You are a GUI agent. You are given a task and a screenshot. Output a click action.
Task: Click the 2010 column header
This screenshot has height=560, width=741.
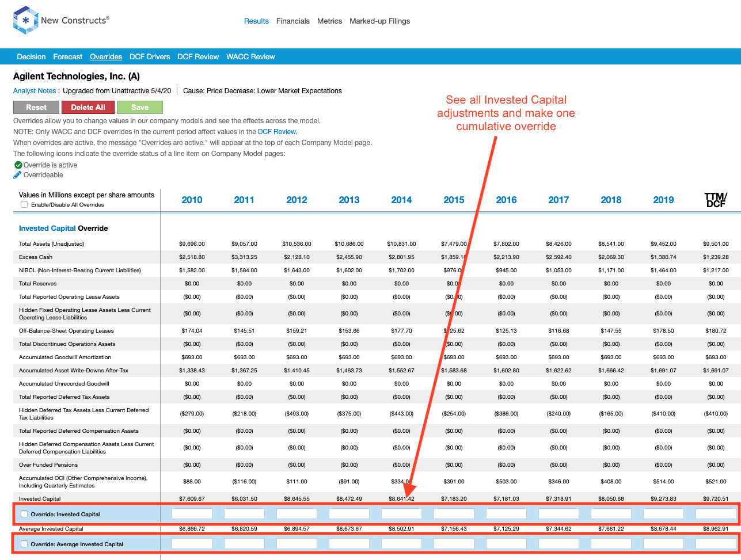(192, 200)
